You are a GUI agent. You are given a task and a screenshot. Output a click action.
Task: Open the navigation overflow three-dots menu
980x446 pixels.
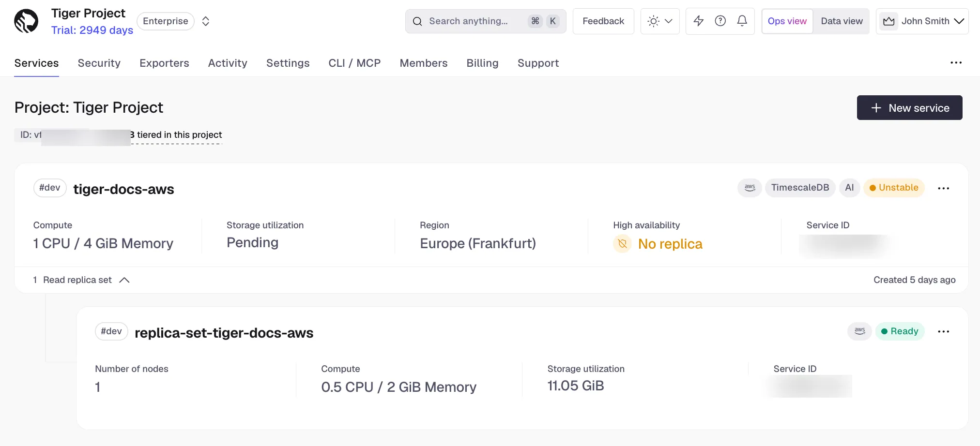956,63
